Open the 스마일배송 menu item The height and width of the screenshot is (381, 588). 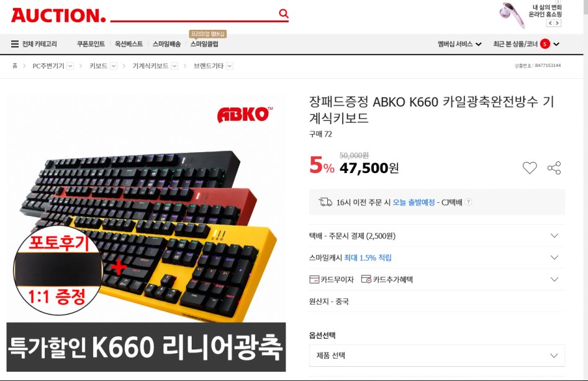(x=166, y=44)
